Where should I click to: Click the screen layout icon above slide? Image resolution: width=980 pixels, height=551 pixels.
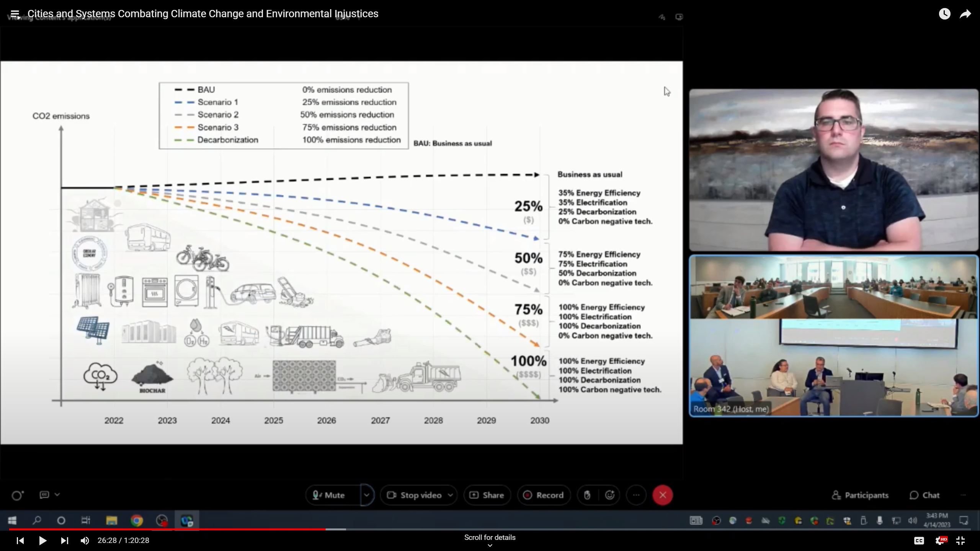[x=679, y=17]
